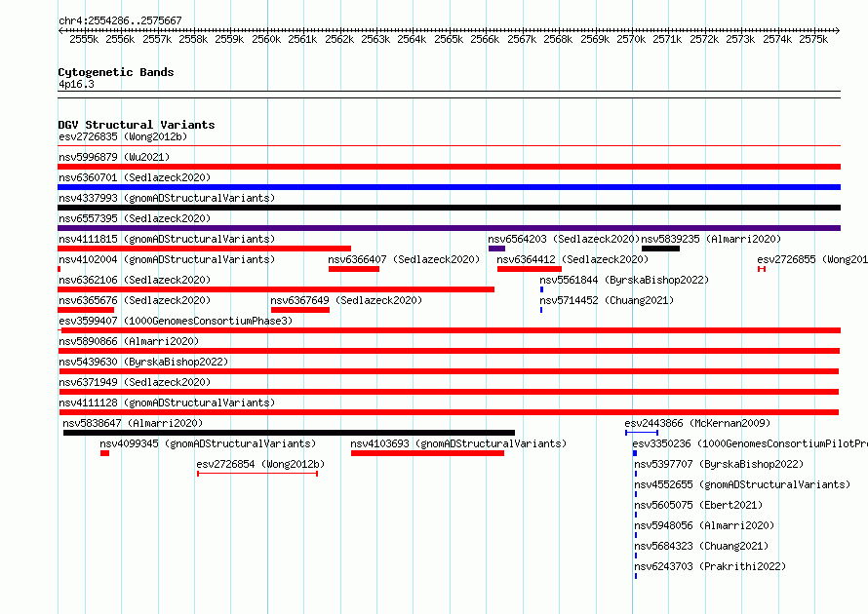868x614 pixels.
Task: Select nsv4111128 gnomAD variant label
Action: point(167,403)
